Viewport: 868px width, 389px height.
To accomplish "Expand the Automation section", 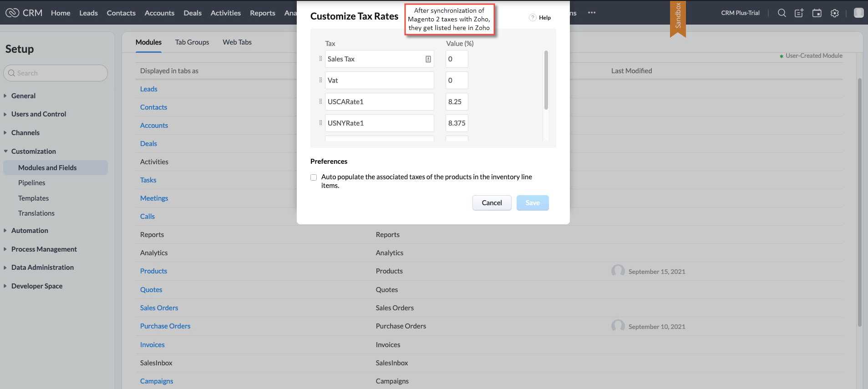I will click(x=5, y=231).
